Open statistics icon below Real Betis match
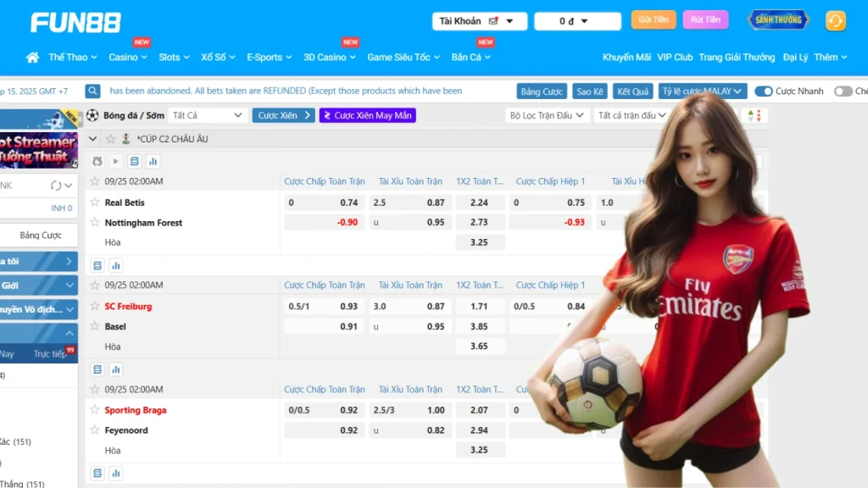Image resolution: width=868 pixels, height=488 pixels. coord(115,265)
